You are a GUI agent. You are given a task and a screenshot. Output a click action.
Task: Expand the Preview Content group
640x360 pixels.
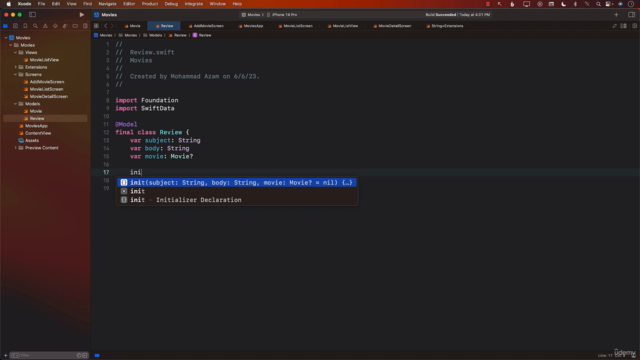click(16, 148)
